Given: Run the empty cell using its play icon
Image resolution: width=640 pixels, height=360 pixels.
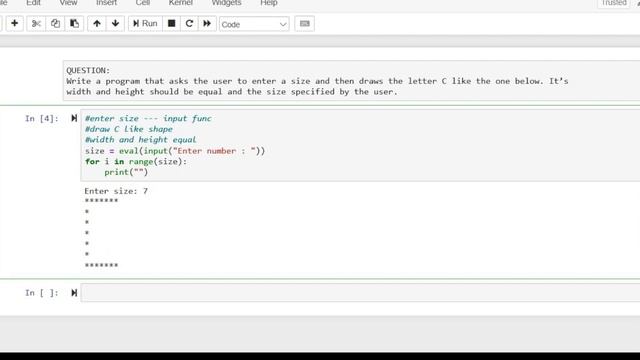Looking at the screenshot, I should click(x=74, y=293).
